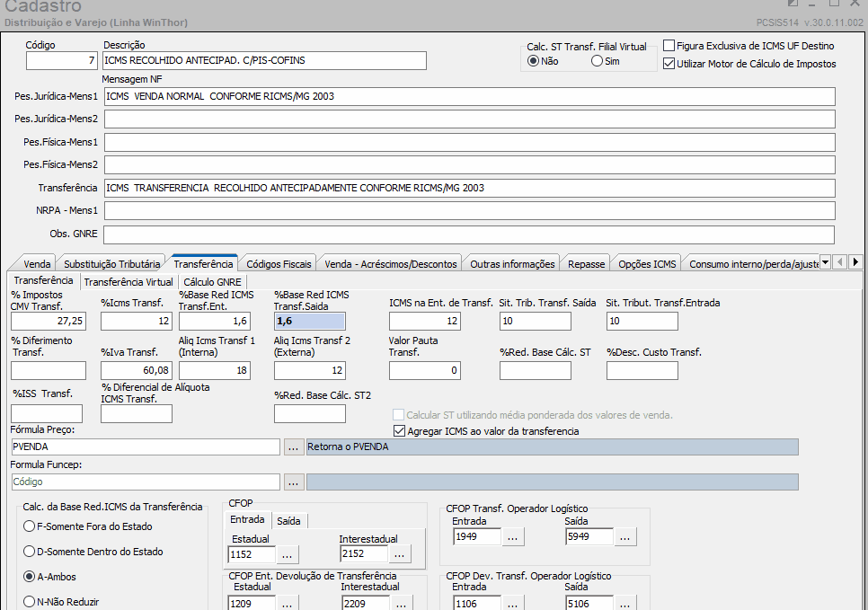The height and width of the screenshot is (610, 868).
Task: Open tab list dropdown arrow
Action: pyautogui.click(x=825, y=261)
